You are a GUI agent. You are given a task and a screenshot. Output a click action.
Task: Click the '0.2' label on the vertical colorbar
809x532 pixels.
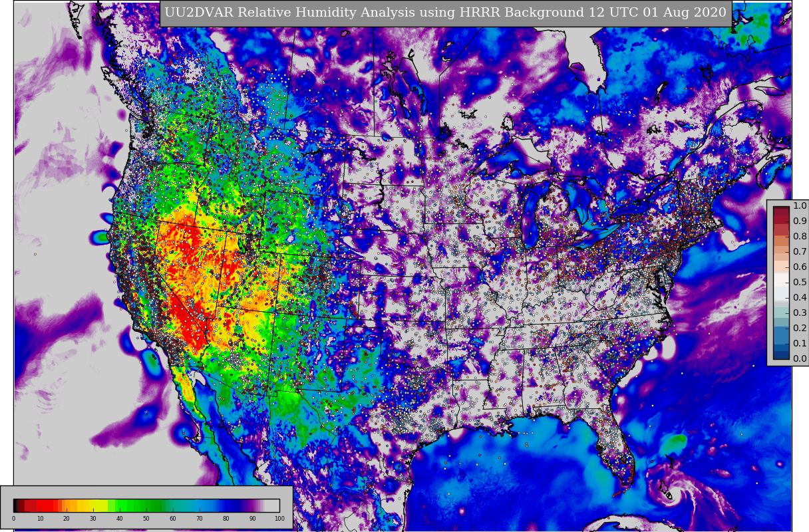coord(800,329)
